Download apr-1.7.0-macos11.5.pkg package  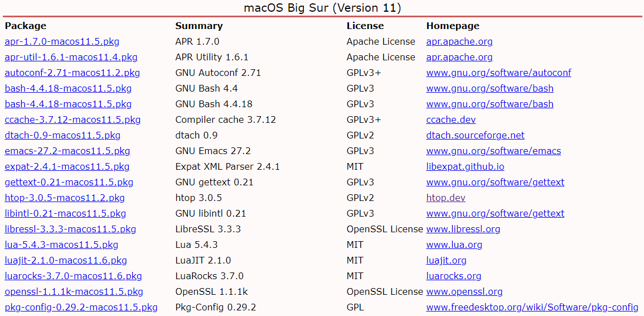(62, 42)
